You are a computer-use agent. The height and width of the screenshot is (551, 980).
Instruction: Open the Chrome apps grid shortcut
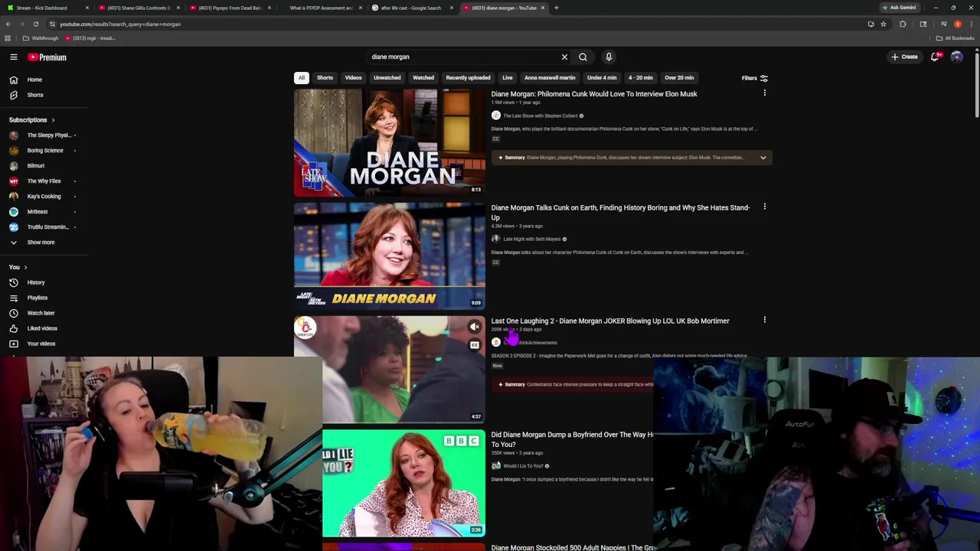(x=8, y=38)
